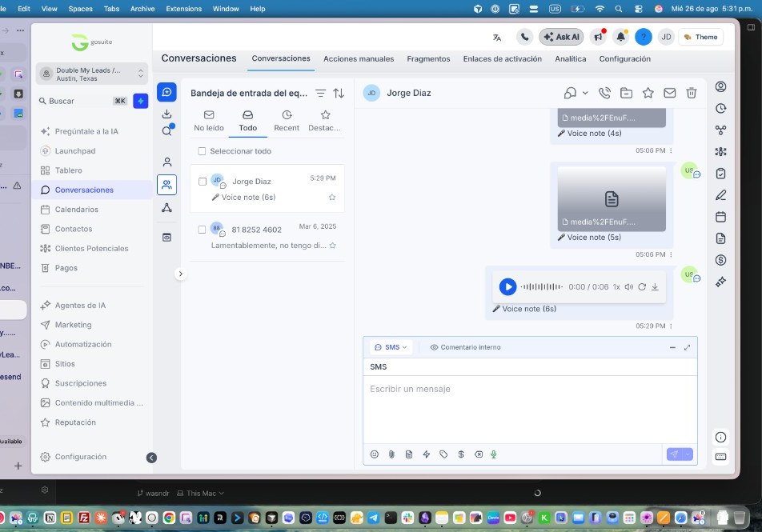Open Agentes de IA in sidebar

[x=80, y=305]
